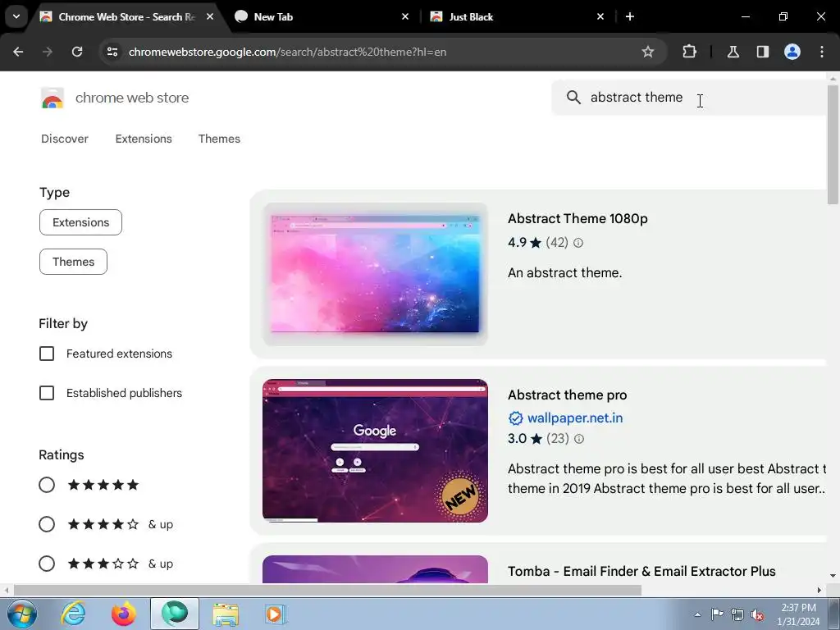Close the New Tab tab
This screenshot has width=840, height=630.
tap(405, 16)
